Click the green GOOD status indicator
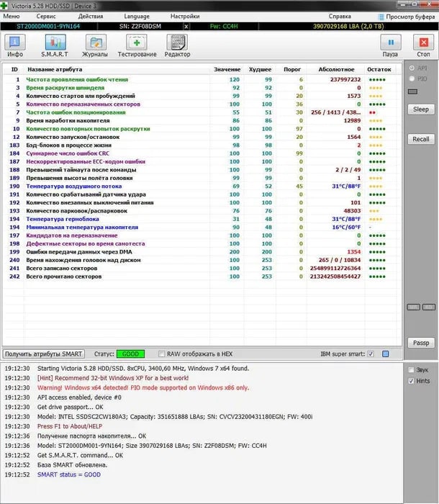Screen dimensions: 439x504 pyautogui.click(x=130, y=354)
